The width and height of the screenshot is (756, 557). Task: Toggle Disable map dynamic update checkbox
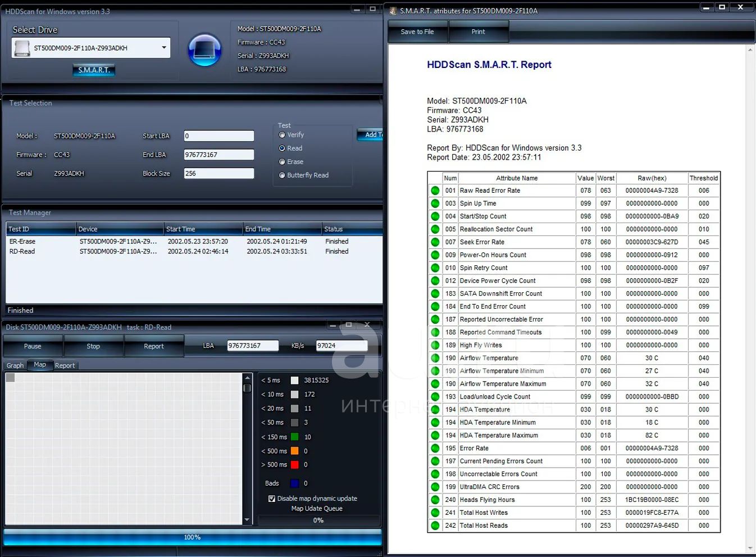click(x=272, y=499)
